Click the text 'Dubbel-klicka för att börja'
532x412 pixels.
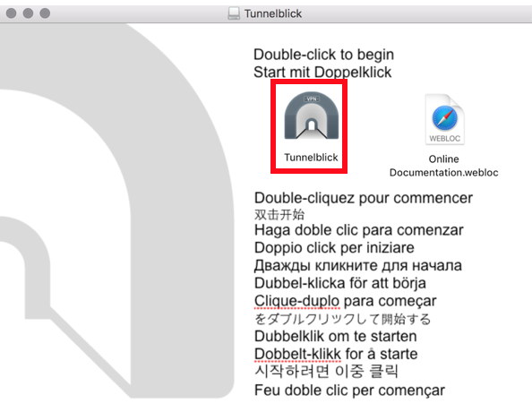click(340, 283)
